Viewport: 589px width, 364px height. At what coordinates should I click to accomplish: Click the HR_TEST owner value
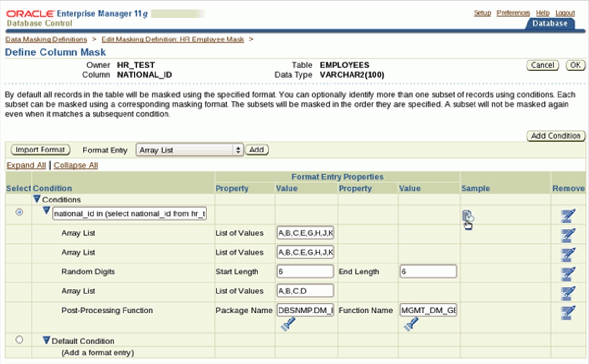click(136, 65)
